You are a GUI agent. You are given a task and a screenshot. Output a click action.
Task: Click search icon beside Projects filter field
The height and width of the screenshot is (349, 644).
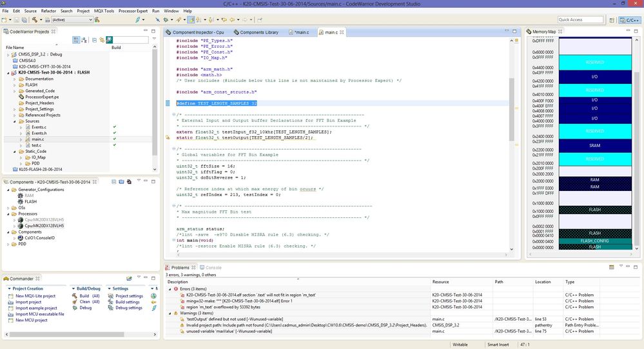pos(109,40)
